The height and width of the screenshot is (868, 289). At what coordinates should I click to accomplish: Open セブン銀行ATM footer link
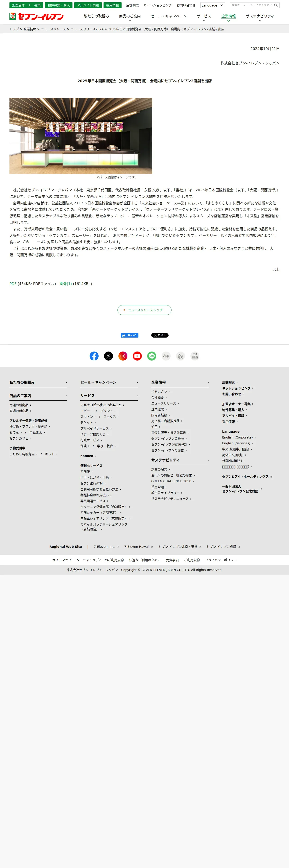click(x=93, y=484)
